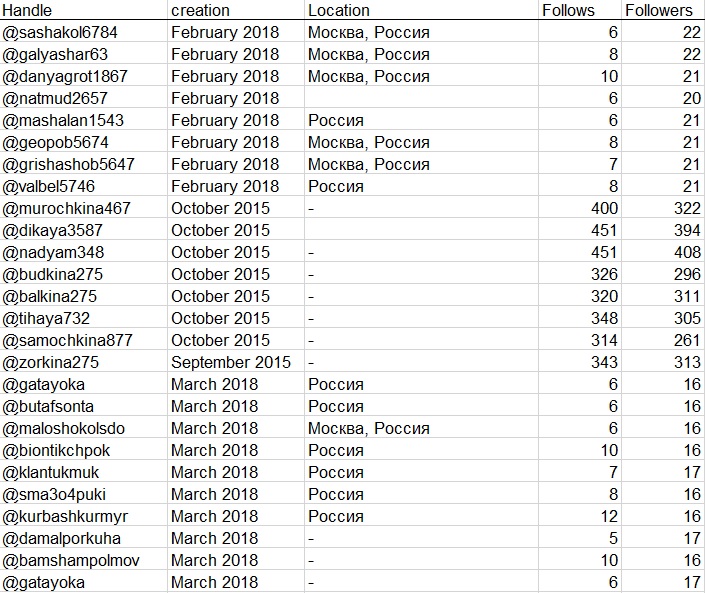
Task: Click the 400 follows cell
Action: [603, 208]
